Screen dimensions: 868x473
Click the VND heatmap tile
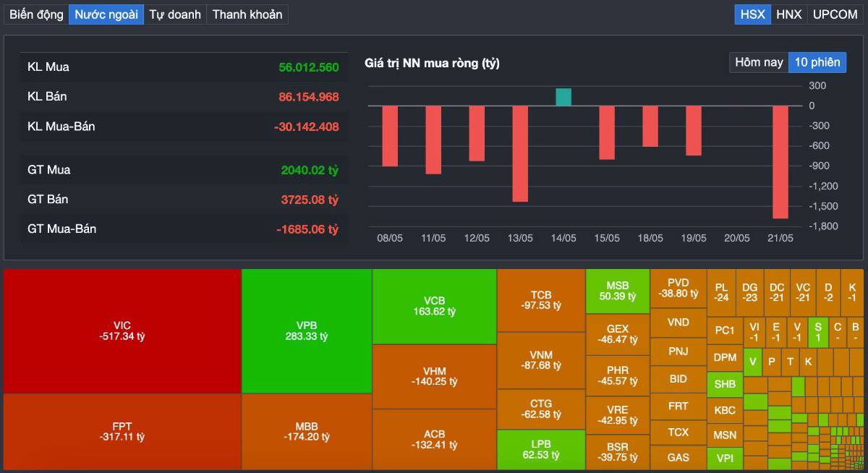[x=678, y=323]
